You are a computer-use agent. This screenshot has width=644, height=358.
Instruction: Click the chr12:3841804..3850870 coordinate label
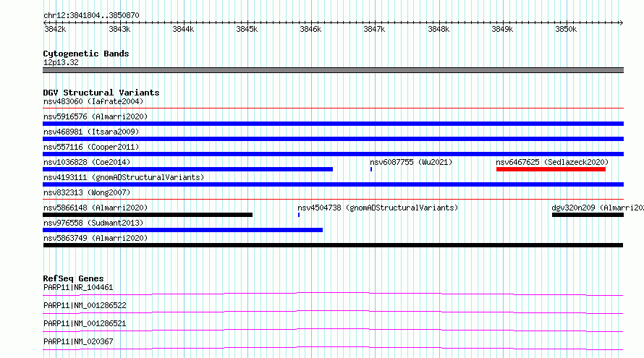91,16
